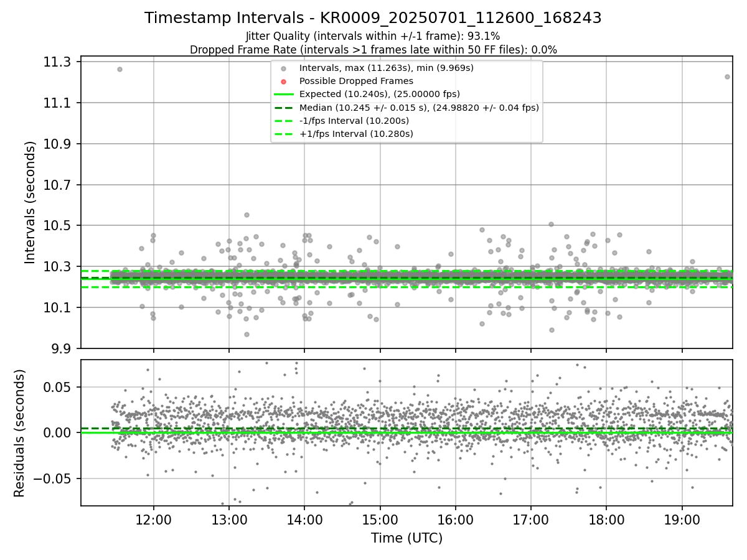Click the 19:00 x-axis tick label

point(682,520)
